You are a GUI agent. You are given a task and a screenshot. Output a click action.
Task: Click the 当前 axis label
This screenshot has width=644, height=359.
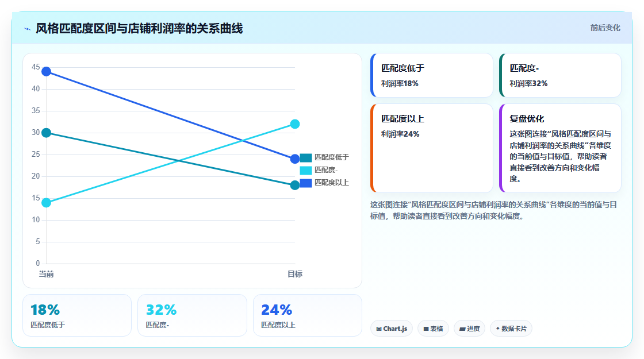click(x=46, y=274)
